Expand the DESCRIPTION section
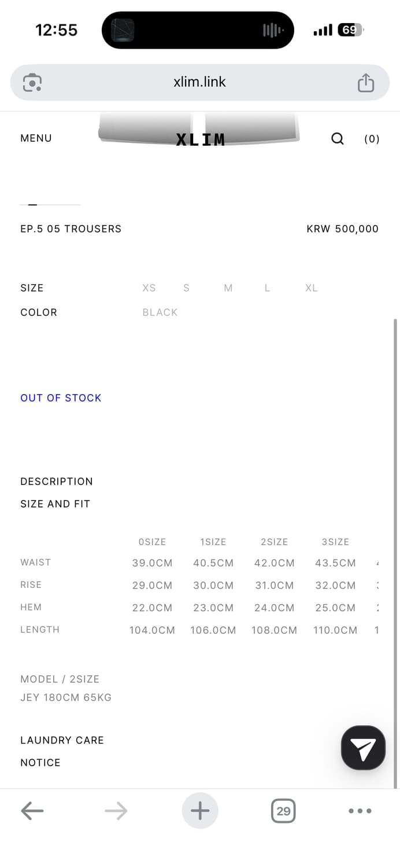400x868 pixels. (57, 481)
